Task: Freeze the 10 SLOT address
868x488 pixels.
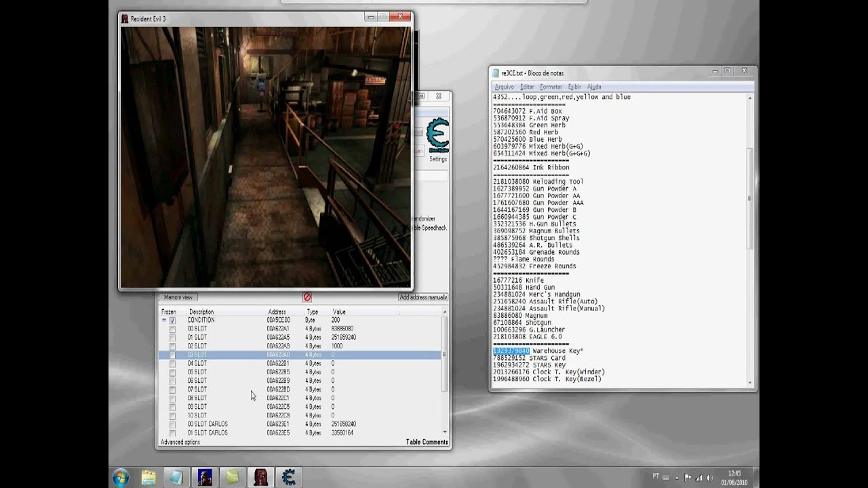Action: click(x=172, y=415)
